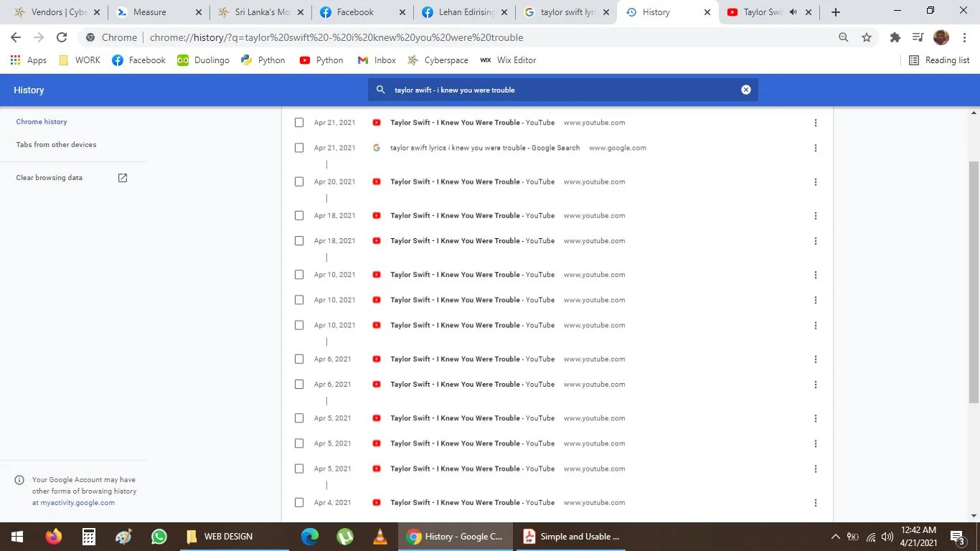Open Tabs from other devices
Image resolution: width=980 pixels, height=551 pixels.
click(56, 145)
